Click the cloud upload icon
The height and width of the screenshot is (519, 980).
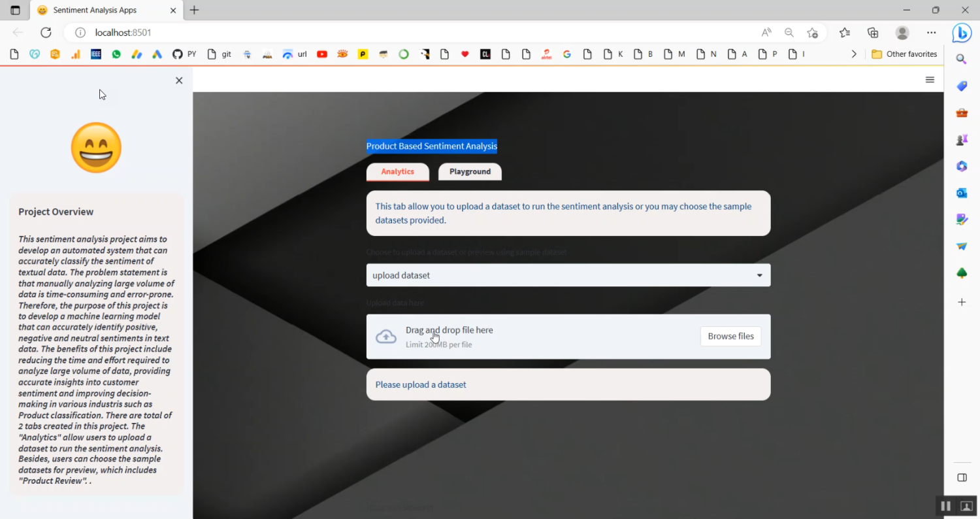tap(386, 337)
